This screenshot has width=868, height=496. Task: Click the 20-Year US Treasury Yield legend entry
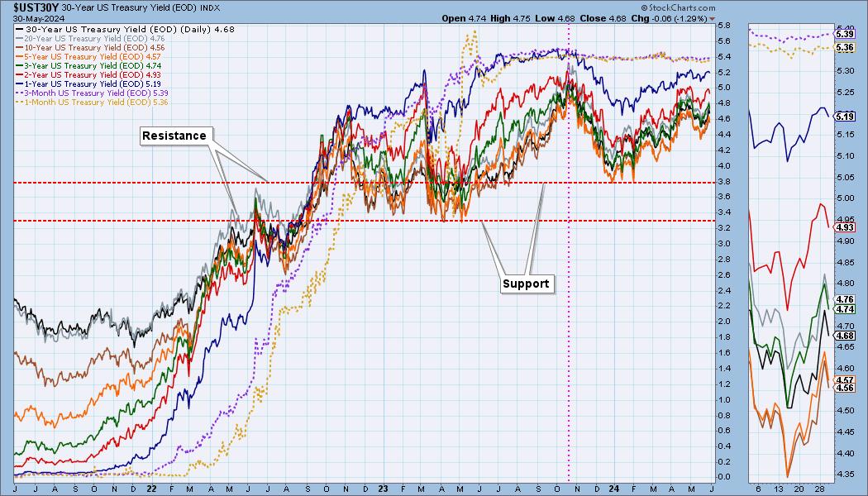[91, 39]
